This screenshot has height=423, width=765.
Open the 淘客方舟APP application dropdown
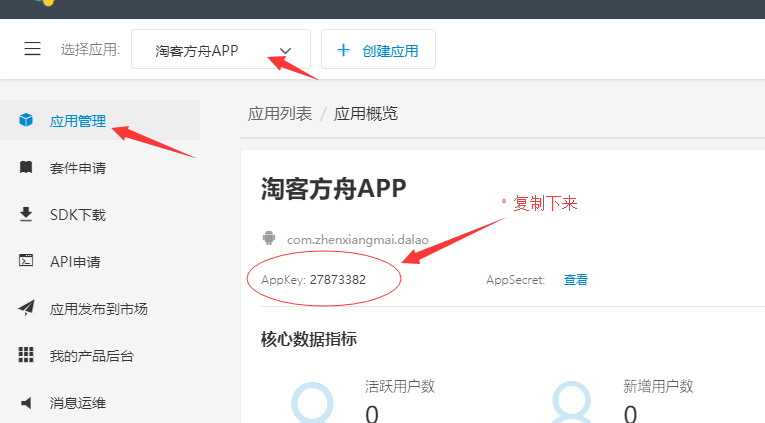coord(221,49)
